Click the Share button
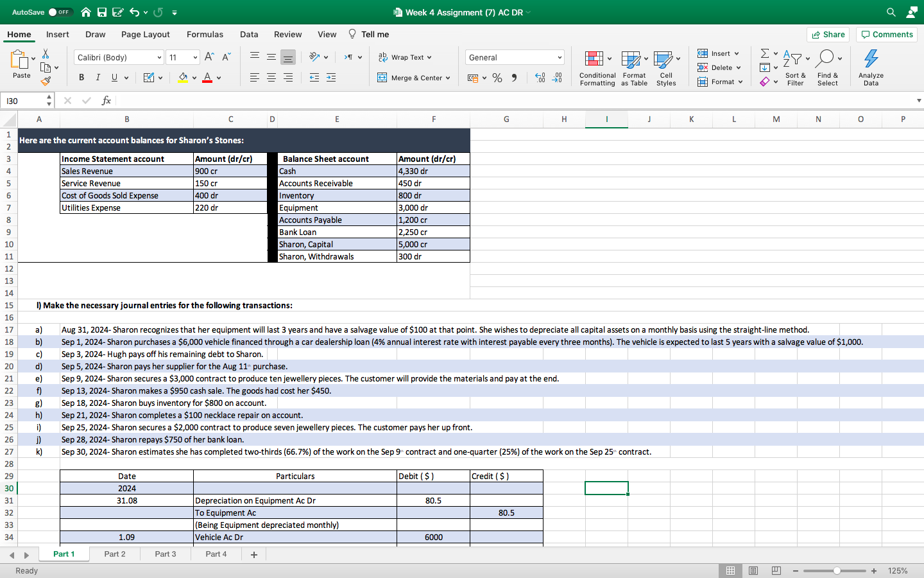 (x=828, y=34)
